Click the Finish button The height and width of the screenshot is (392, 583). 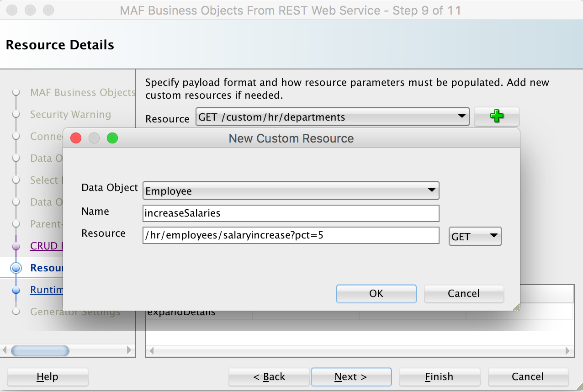[x=439, y=377]
